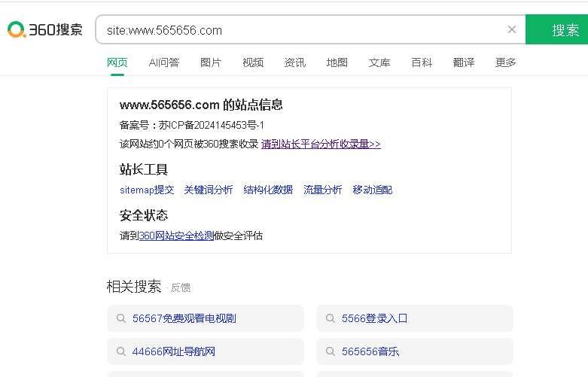The width and height of the screenshot is (588, 377).
Task: Click magnifier icon beside 44666网址导航网
Action: (x=120, y=351)
